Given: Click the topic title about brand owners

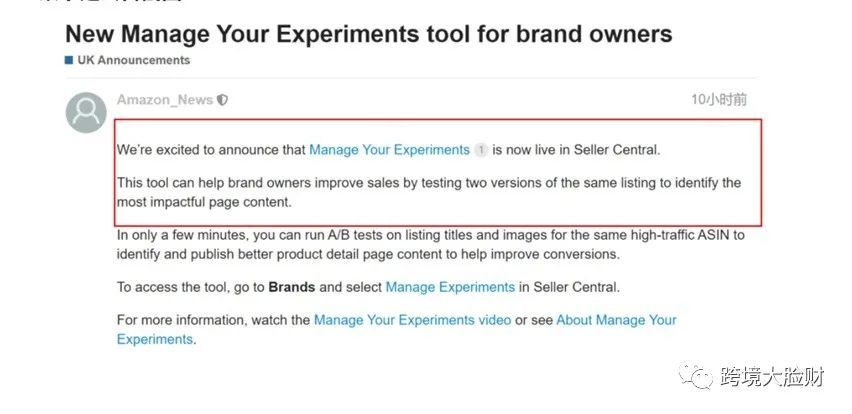Looking at the screenshot, I should click(368, 34).
